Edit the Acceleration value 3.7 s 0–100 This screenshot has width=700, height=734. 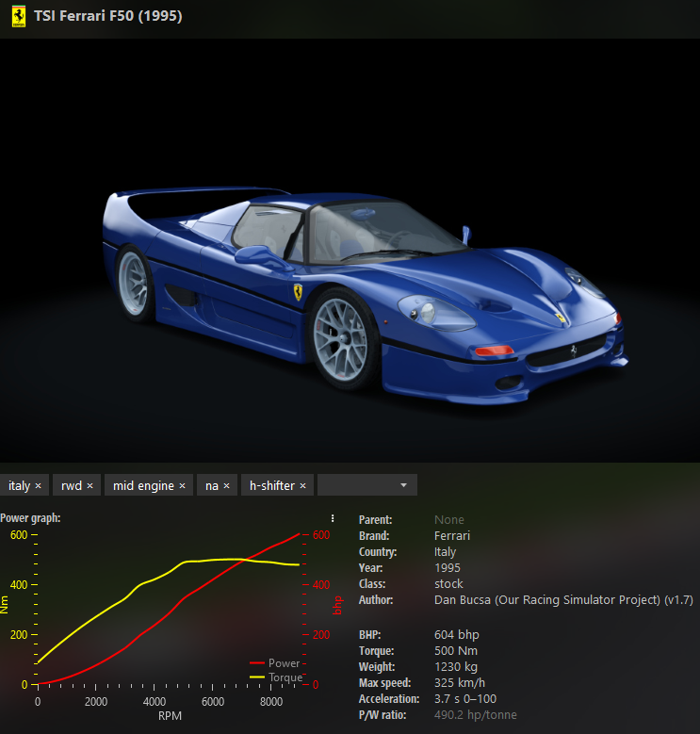pos(465,699)
